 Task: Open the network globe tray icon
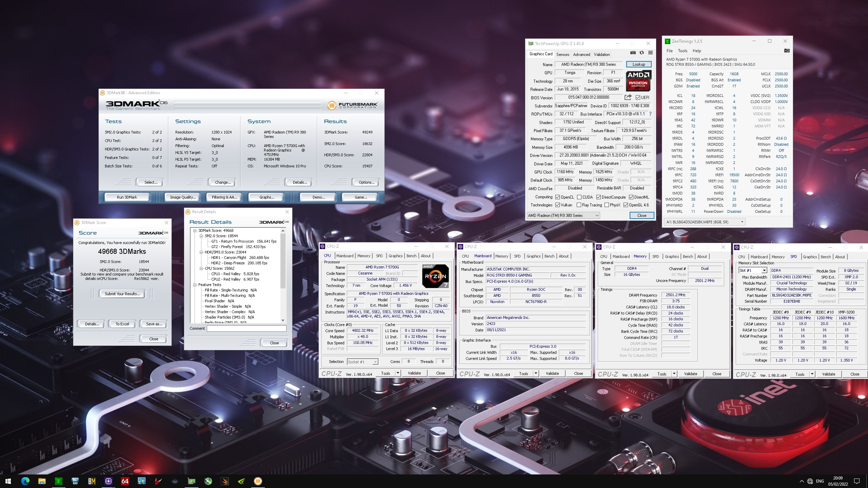pos(810,481)
